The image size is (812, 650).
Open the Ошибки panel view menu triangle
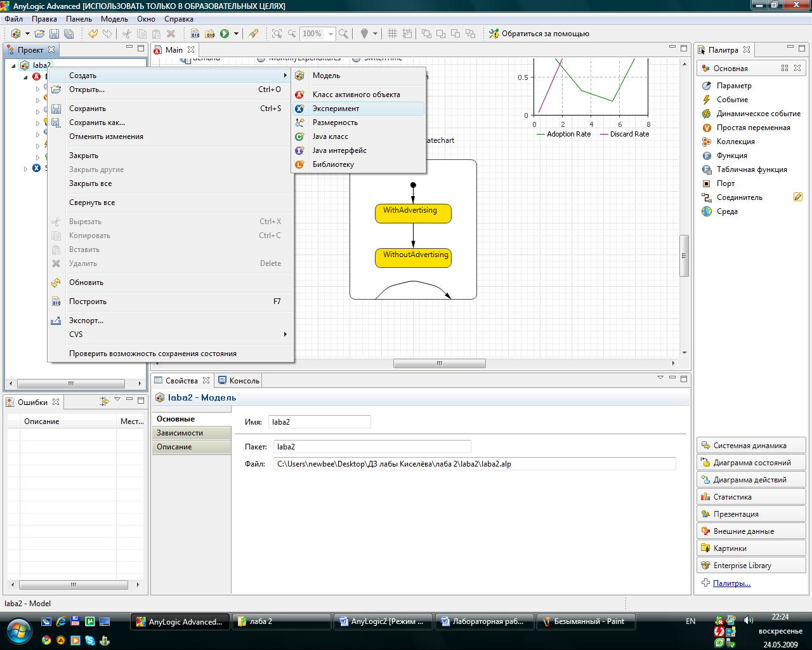[x=117, y=401]
